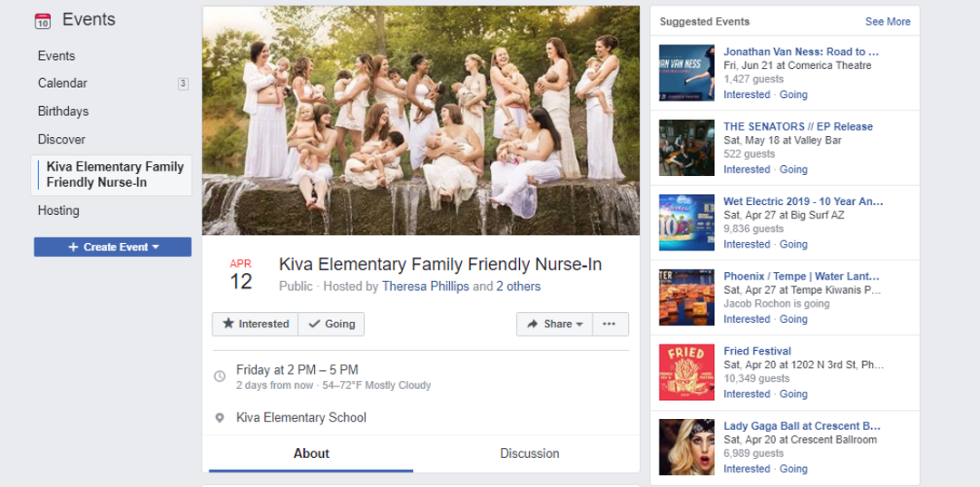980x487 pixels.
Task: Open the Fried Festival event thumbnail
Action: [687, 372]
